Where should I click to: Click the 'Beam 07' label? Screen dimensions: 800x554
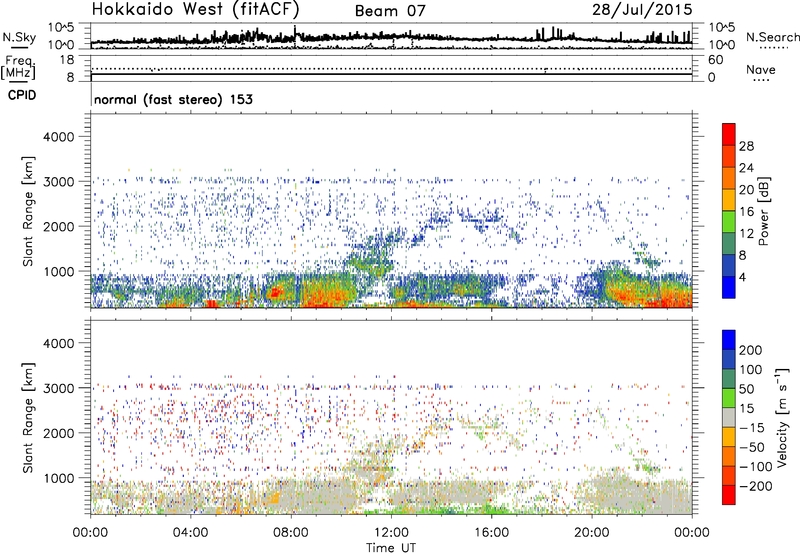click(x=390, y=11)
